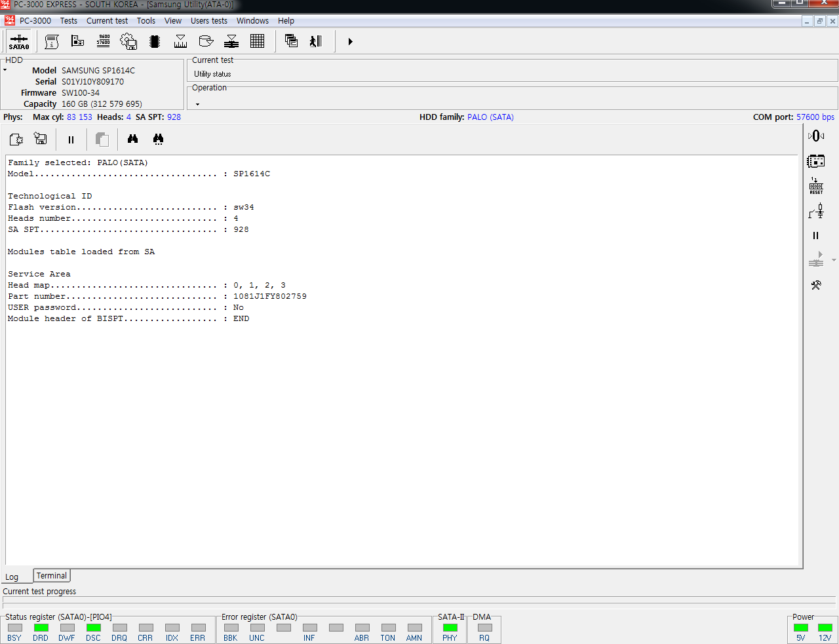Image resolution: width=839 pixels, height=644 pixels.
Task: Click the document with gear log icon
Action: [16, 139]
